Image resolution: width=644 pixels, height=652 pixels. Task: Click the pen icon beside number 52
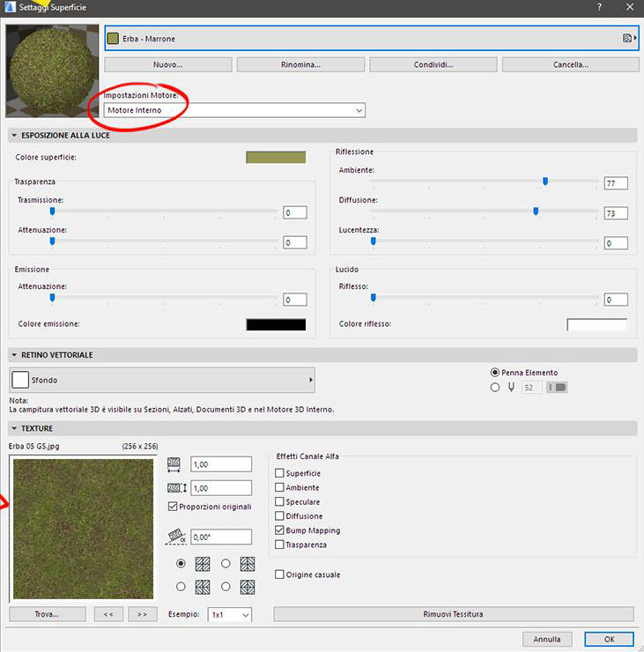click(509, 387)
